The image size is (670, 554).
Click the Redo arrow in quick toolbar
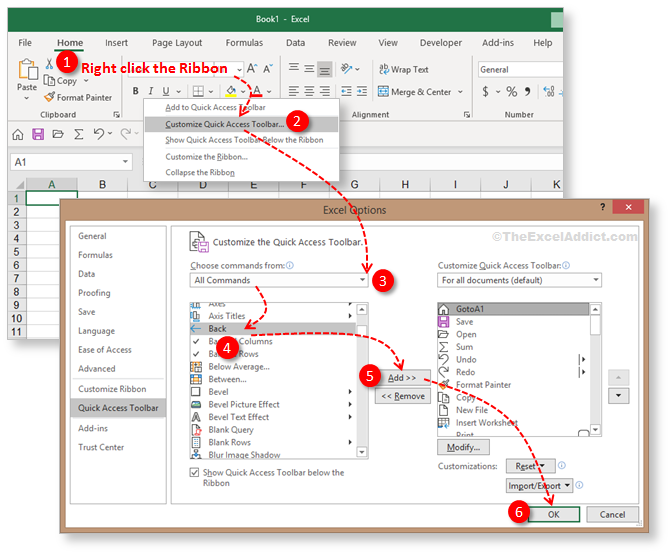tap(126, 134)
